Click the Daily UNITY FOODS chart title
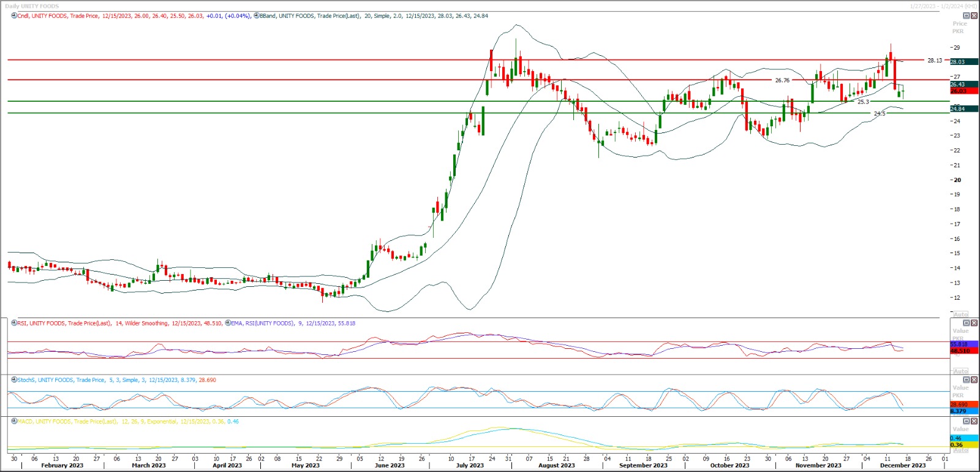 pyautogui.click(x=32, y=6)
